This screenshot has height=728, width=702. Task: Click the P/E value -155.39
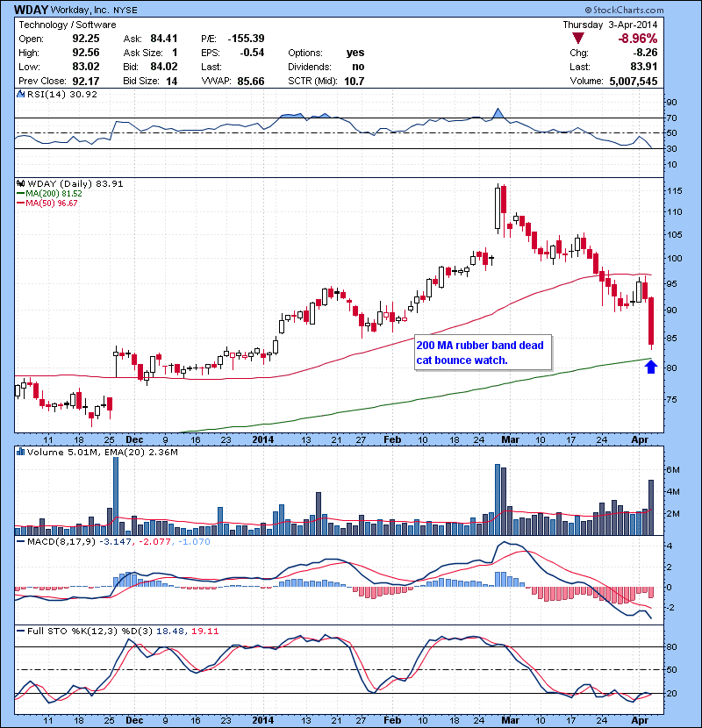(x=247, y=39)
